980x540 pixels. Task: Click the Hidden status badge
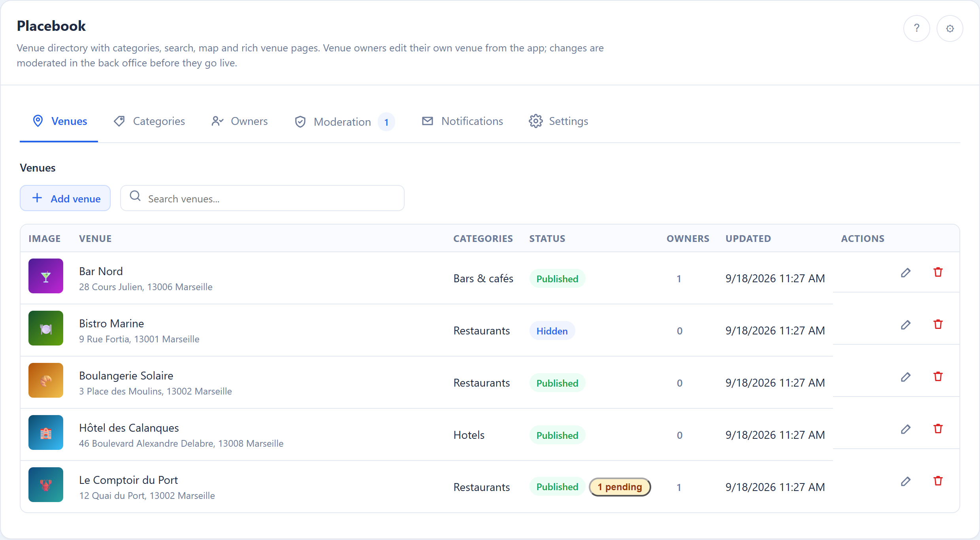(552, 331)
